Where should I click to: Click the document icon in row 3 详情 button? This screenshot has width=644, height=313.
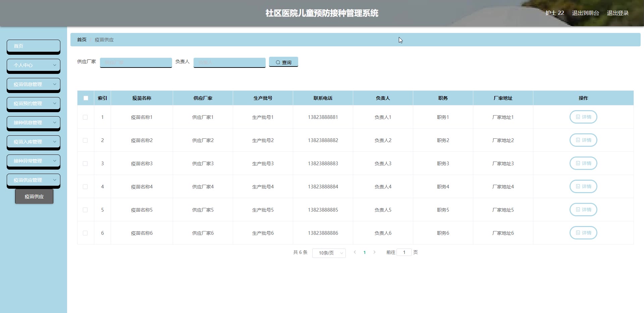pyautogui.click(x=578, y=163)
